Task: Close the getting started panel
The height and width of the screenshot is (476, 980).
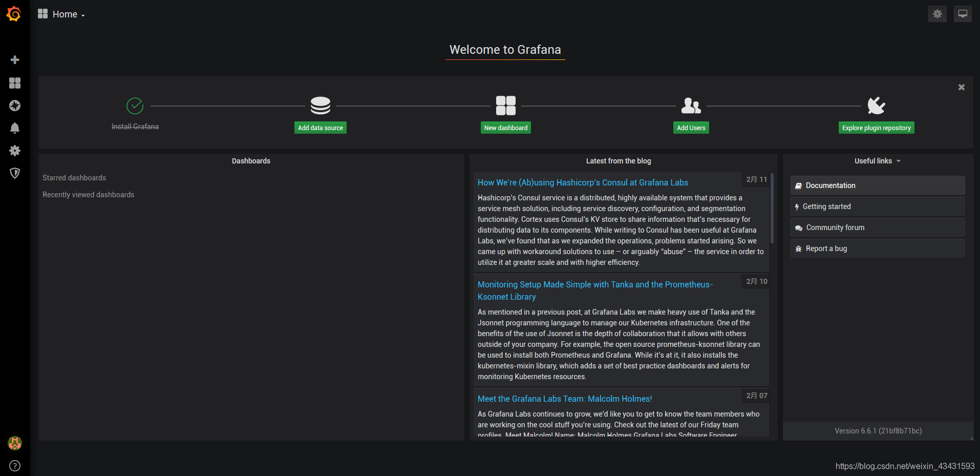Action: 962,87
